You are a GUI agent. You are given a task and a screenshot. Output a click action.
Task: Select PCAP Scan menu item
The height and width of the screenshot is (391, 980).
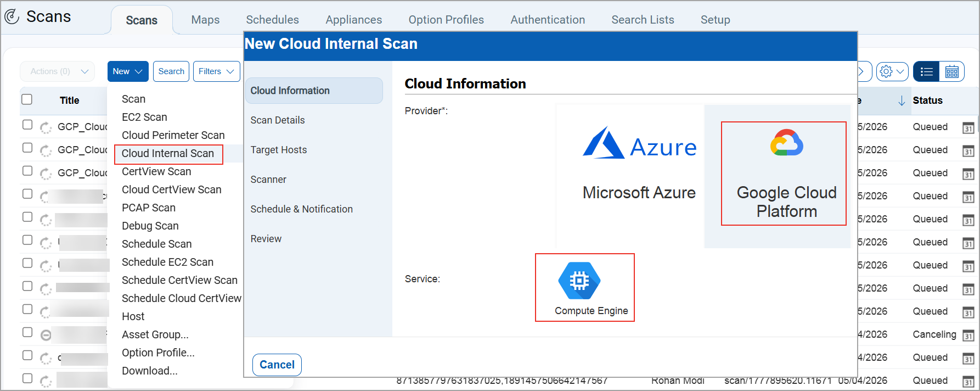149,208
